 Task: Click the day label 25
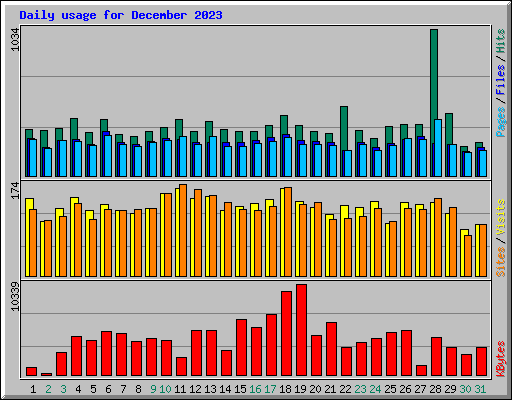[x=390, y=389]
